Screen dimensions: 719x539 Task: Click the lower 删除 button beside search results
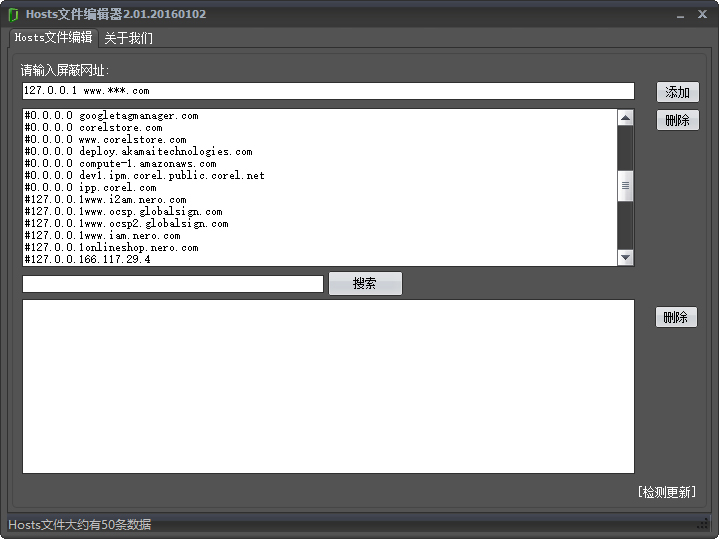coord(676,317)
